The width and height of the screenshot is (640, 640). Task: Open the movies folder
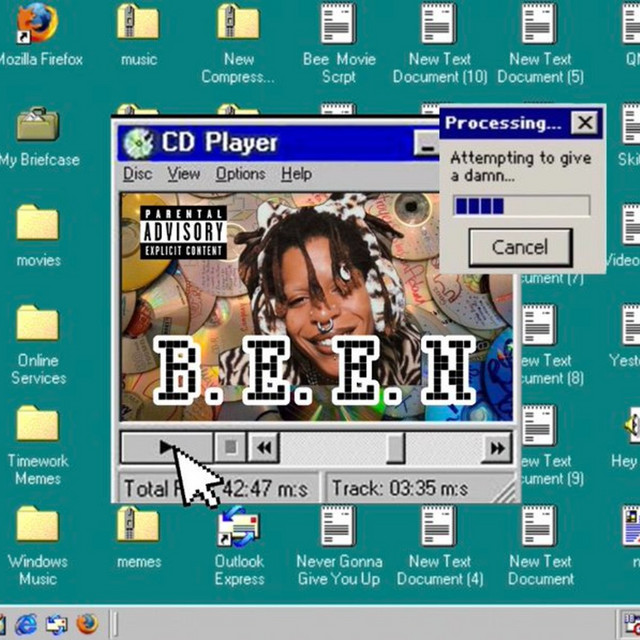(38, 223)
